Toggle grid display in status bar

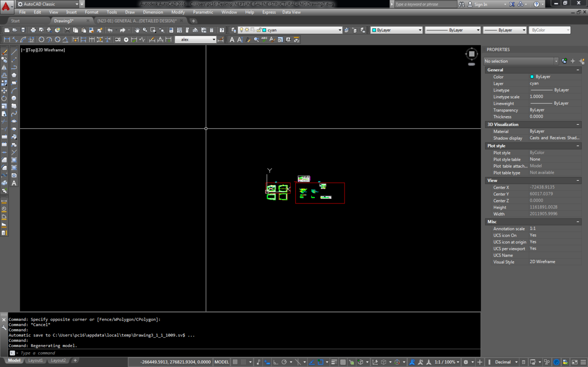(235, 362)
